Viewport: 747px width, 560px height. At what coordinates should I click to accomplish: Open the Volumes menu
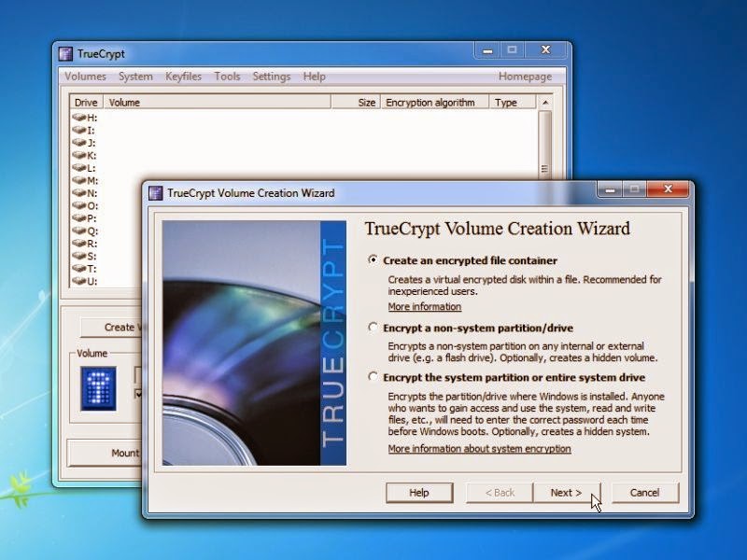pos(85,77)
